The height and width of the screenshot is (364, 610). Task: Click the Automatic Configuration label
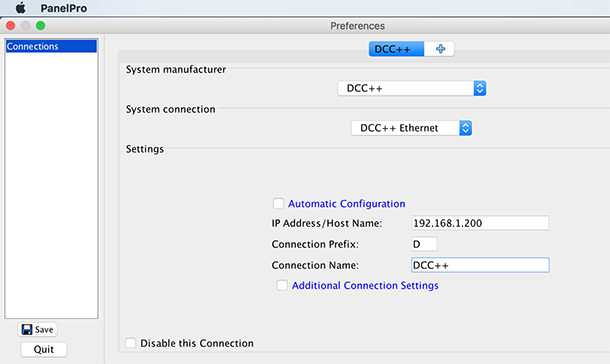point(347,204)
